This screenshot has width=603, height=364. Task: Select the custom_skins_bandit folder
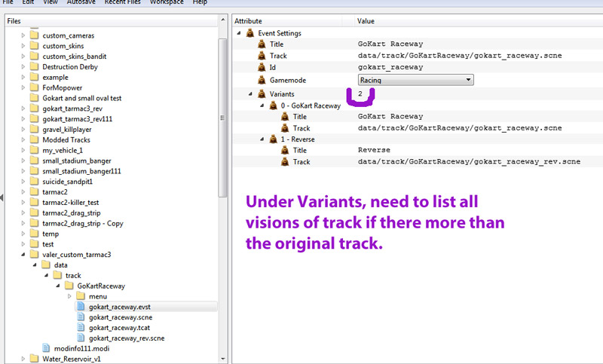[74, 56]
